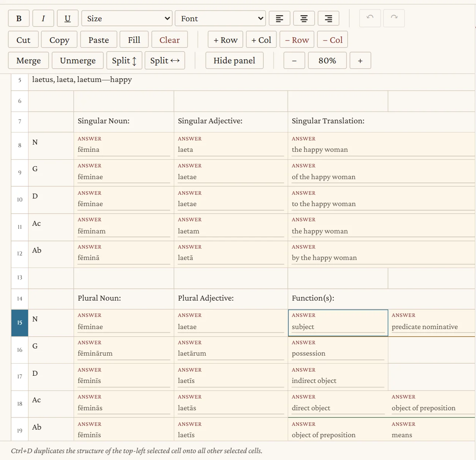This screenshot has width=476, height=460.
Task: Select row header 8
Action: pyautogui.click(x=20, y=145)
